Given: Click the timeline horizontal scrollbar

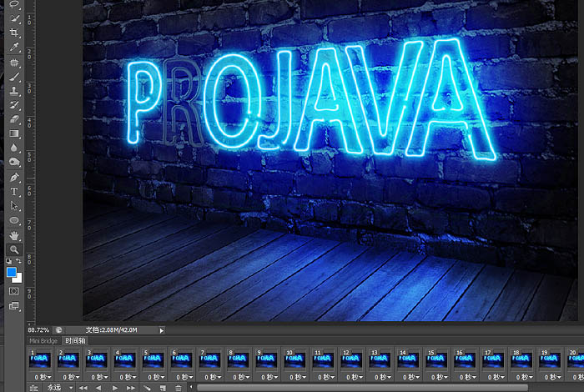Looking at the screenshot, I should pos(362,388).
